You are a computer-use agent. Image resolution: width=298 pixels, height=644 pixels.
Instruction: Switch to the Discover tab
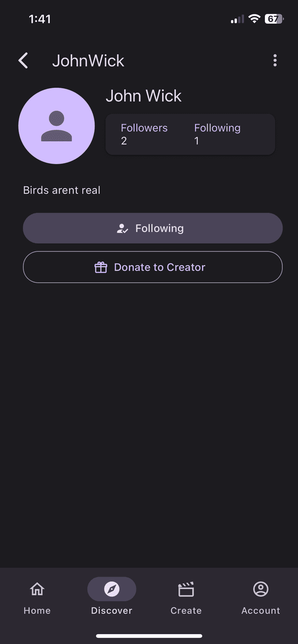[x=112, y=598]
